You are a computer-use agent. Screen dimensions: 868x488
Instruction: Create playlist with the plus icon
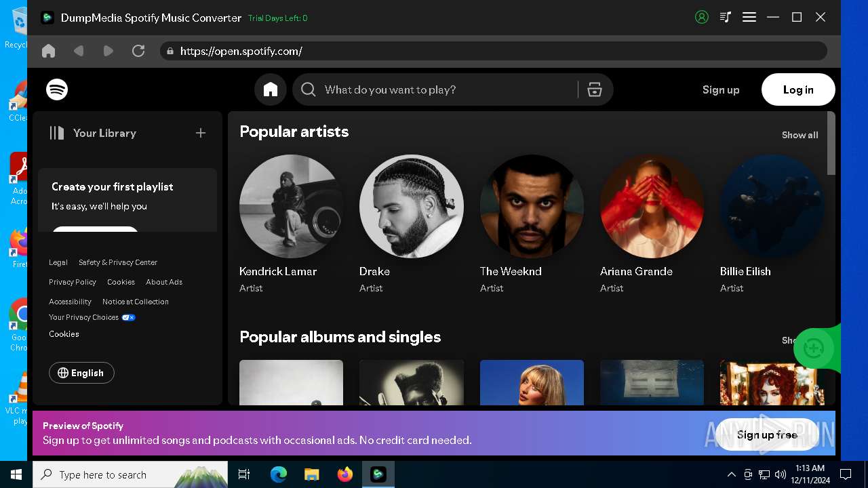201,133
